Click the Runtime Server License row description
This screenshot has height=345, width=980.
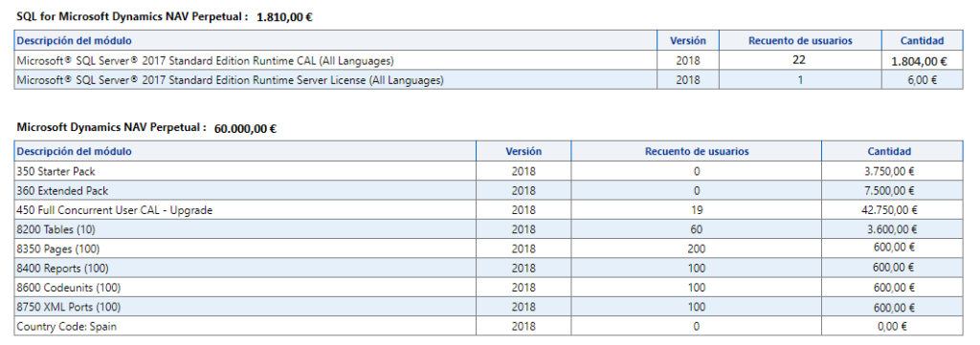(230, 80)
